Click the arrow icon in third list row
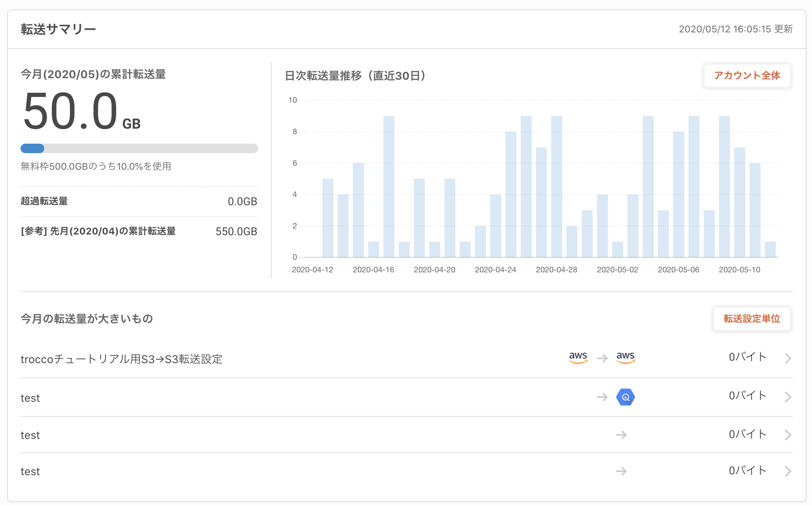 [x=621, y=435]
